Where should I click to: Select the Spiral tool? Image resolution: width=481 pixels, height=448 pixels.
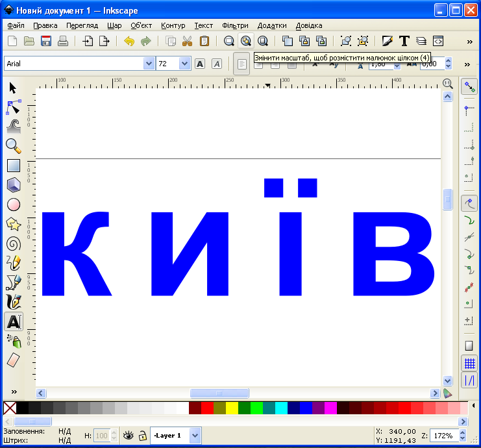(x=14, y=244)
